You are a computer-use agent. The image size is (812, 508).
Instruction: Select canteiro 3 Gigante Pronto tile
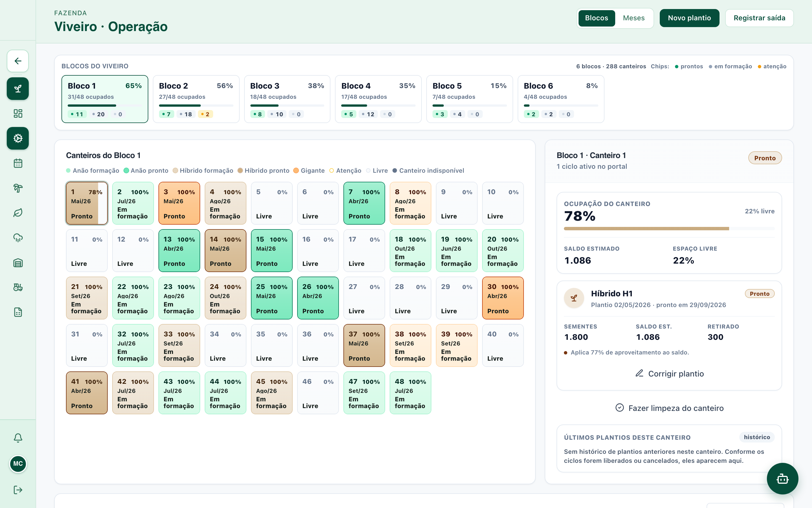coord(179,203)
